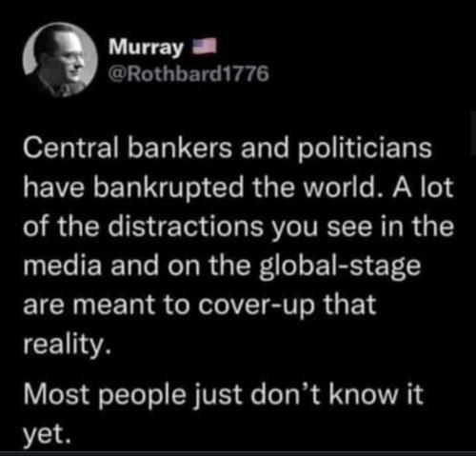
Task: Click the word "world." in the tweet
Action: (342, 188)
